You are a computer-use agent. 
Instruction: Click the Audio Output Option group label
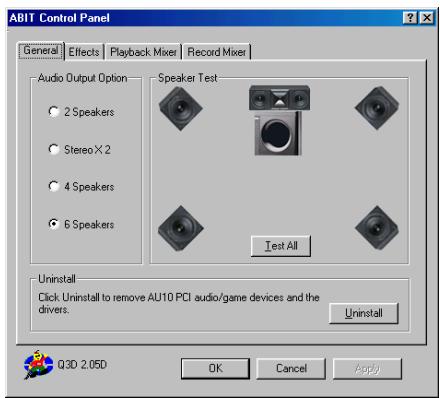pos(82,78)
